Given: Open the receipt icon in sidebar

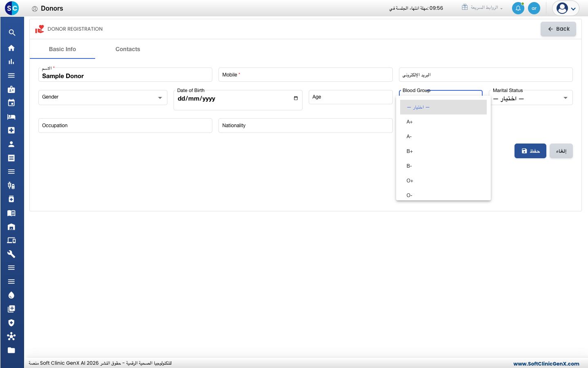Looking at the screenshot, I should (x=11, y=158).
